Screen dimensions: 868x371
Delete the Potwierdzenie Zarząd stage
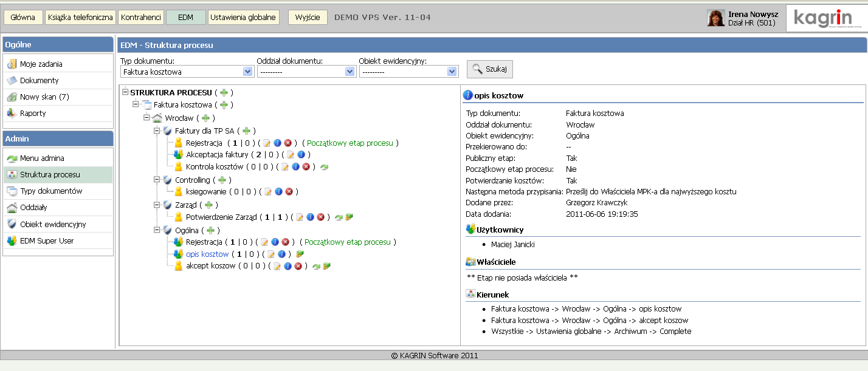(320, 217)
